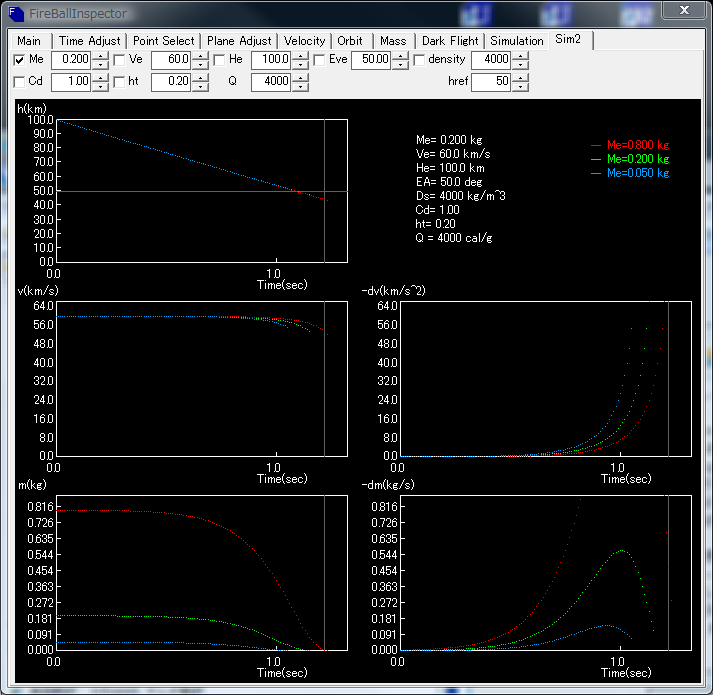Image resolution: width=713 pixels, height=695 pixels.
Task: Click the density value input field
Action: [490, 60]
